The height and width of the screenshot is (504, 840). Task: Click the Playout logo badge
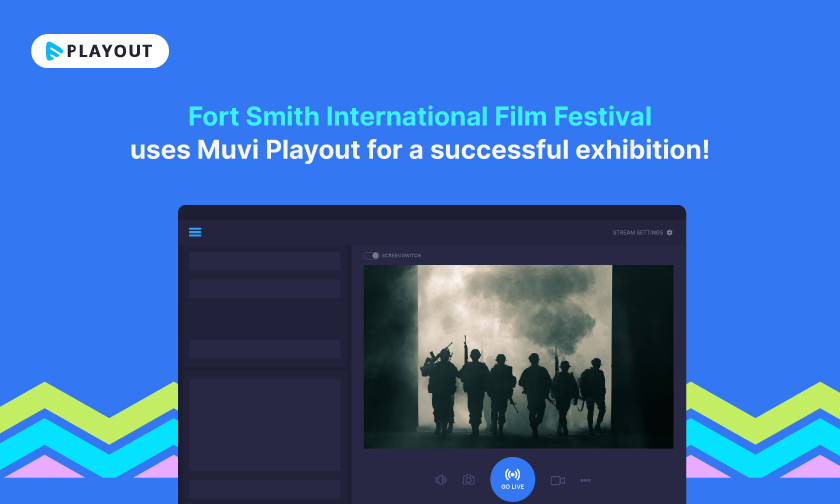coord(100,51)
